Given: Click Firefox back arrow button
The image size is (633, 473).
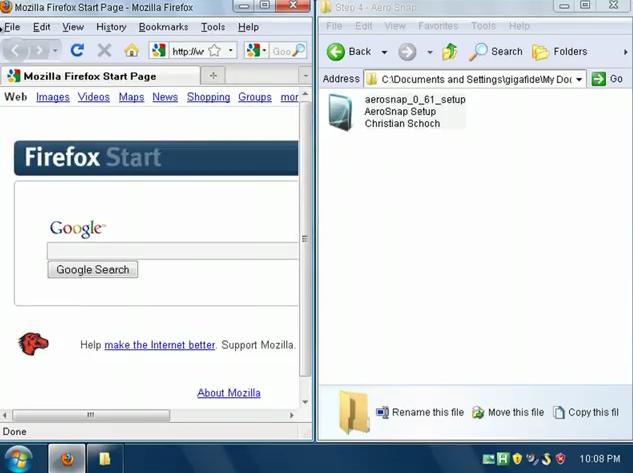Looking at the screenshot, I should click(15, 50).
